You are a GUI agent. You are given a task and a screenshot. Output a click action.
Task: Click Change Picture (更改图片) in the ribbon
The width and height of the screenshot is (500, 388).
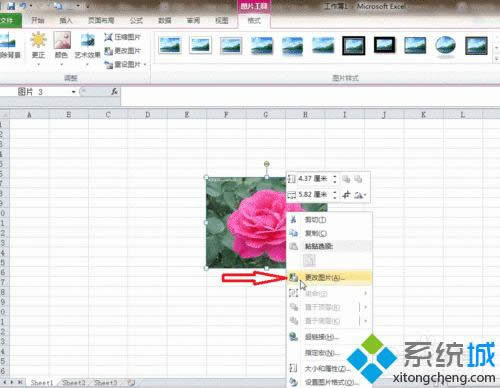[x=122, y=51]
